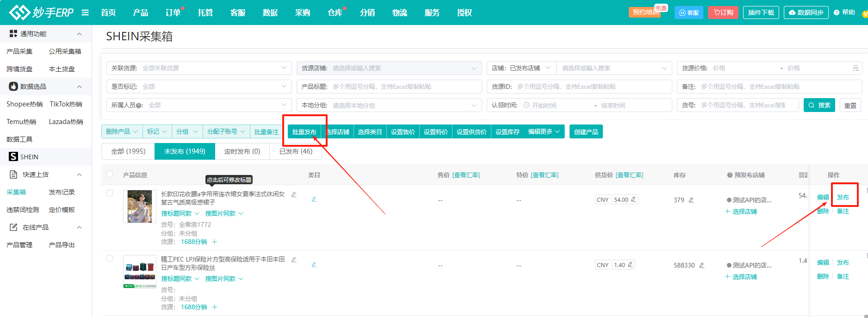This screenshot has height=318, width=868.
Task: Click the 重置 button
Action: coord(850,105)
